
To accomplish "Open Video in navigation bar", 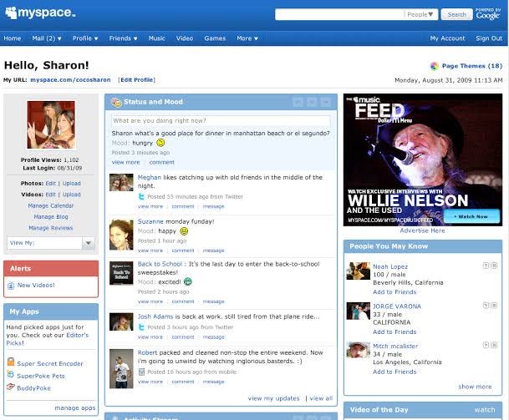I will tap(185, 38).
